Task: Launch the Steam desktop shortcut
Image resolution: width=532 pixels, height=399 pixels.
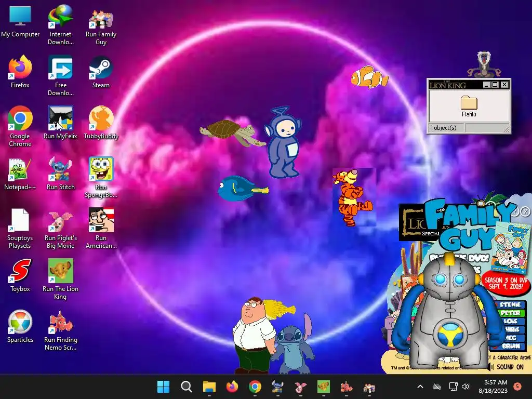Action: [x=101, y=72]
